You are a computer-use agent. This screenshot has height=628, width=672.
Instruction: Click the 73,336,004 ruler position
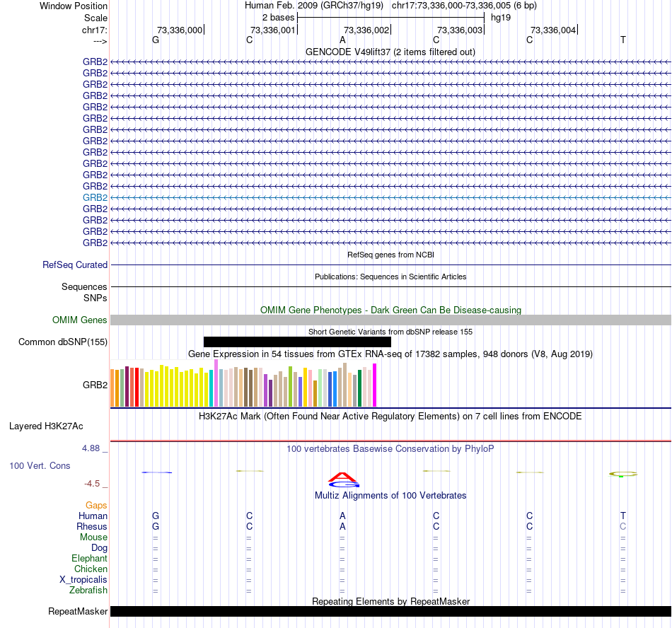[553, 30]
